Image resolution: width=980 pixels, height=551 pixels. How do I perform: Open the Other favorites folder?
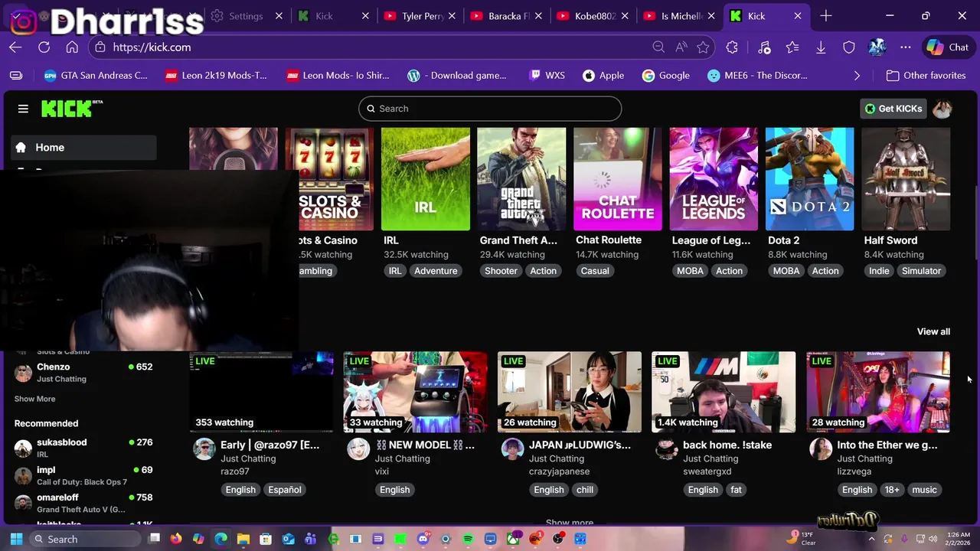(x=926, y=76)
